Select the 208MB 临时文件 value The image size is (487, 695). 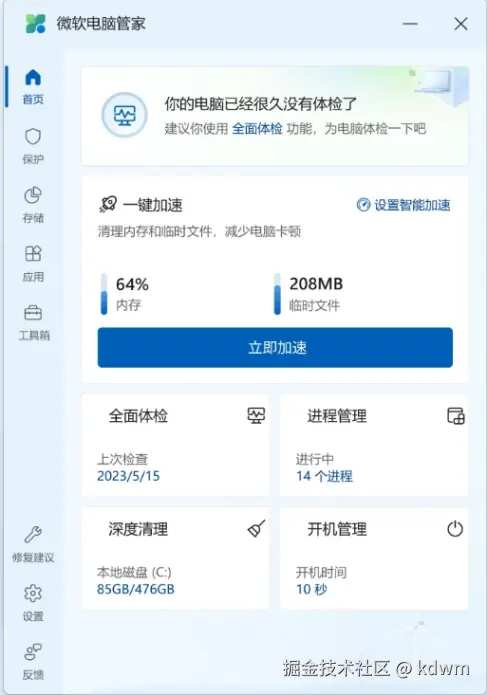click(316, 284)
